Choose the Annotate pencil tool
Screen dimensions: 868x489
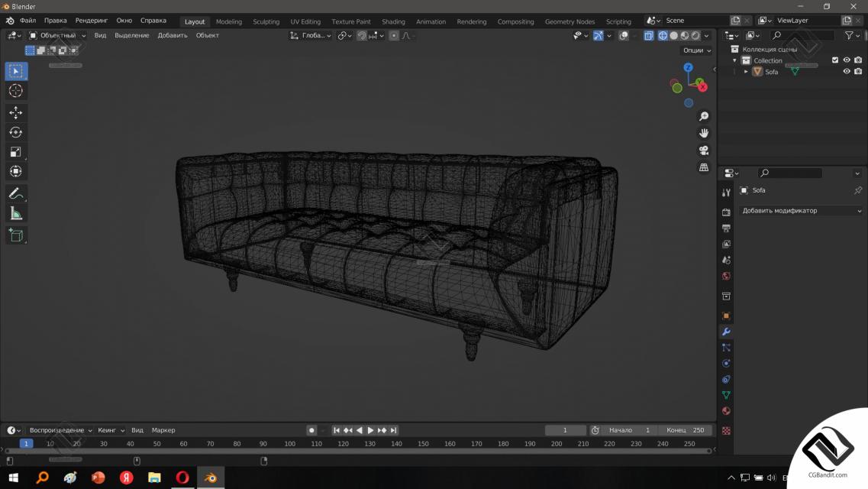tap(15, 193)
